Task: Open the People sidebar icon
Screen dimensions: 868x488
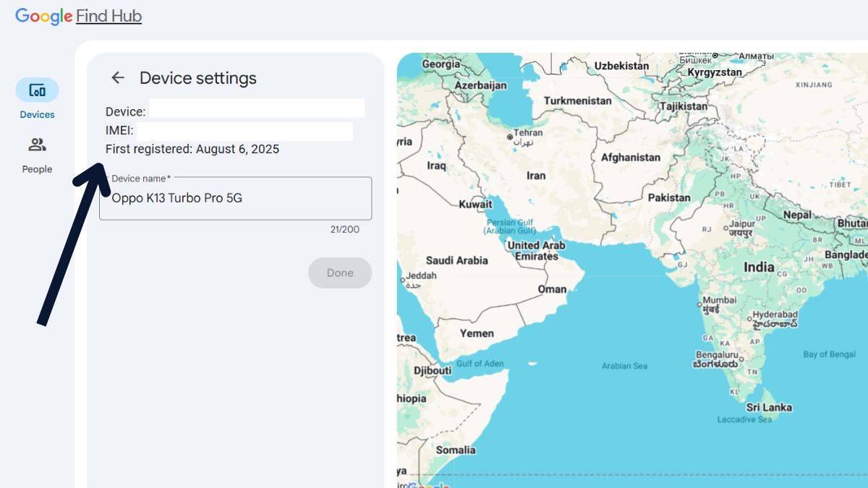Action: (x=37, y=145)
